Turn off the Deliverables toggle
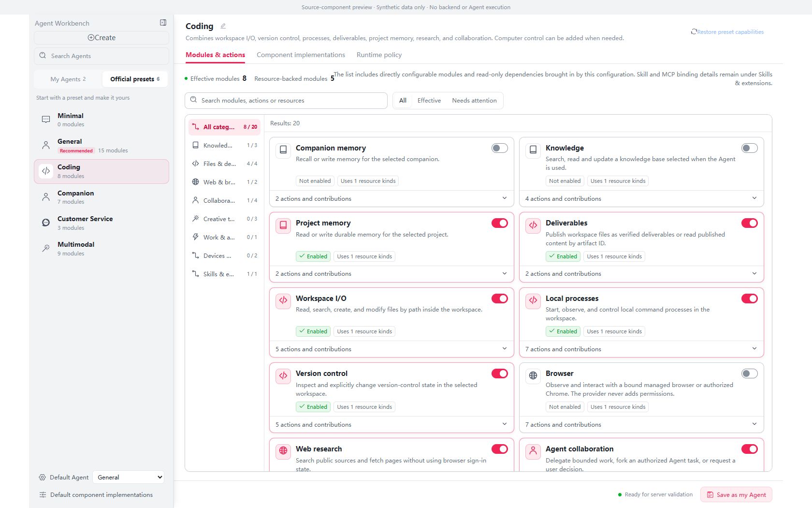Viewport: 812px width, 508px height. (x=750, y=223)
